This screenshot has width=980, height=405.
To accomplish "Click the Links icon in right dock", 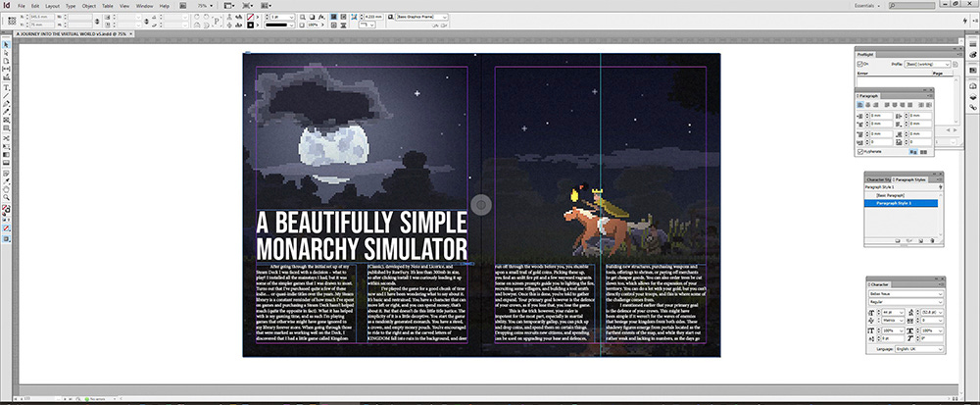I will tap(973, 108).
